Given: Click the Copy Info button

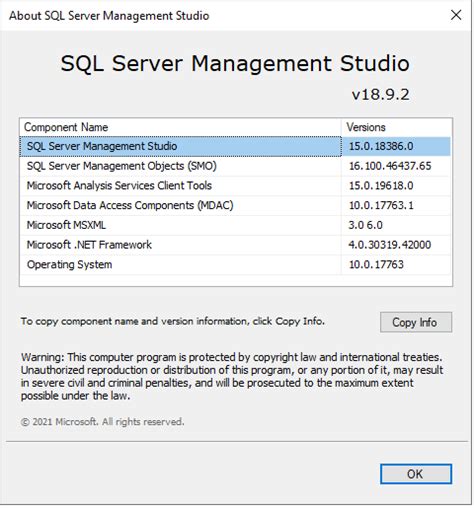Looking at the screenshot, I should pos(416,322).
